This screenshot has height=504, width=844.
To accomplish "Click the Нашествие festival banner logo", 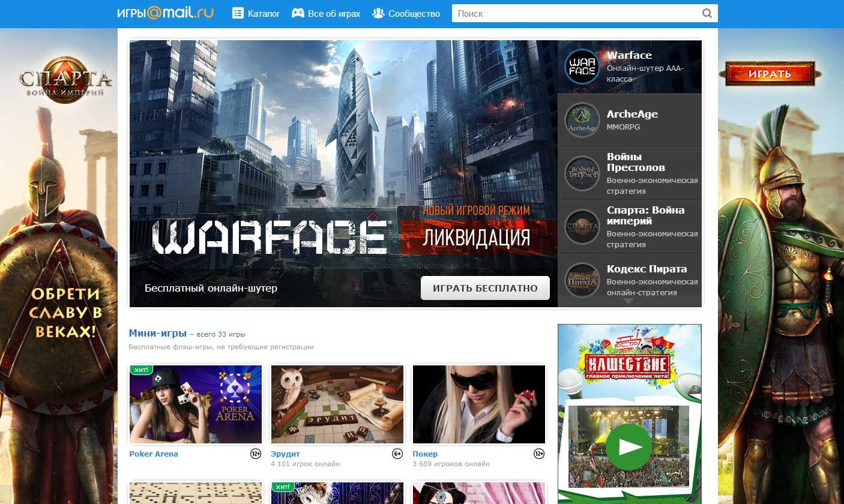I will [628, 362].
